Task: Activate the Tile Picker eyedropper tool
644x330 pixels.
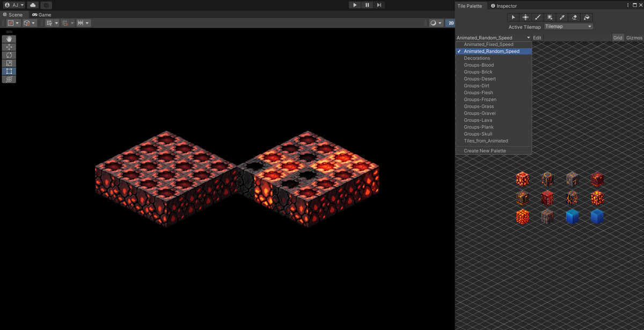Action: (562, 17)
